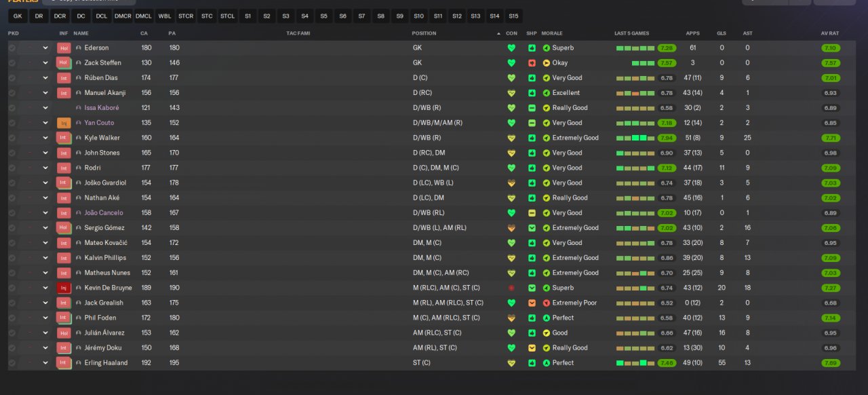Image resolution: width=868 pixels, height=395 pixels.
Task: Click Issa Kaboré's match sharpness icon
Action: pos(532,108)
